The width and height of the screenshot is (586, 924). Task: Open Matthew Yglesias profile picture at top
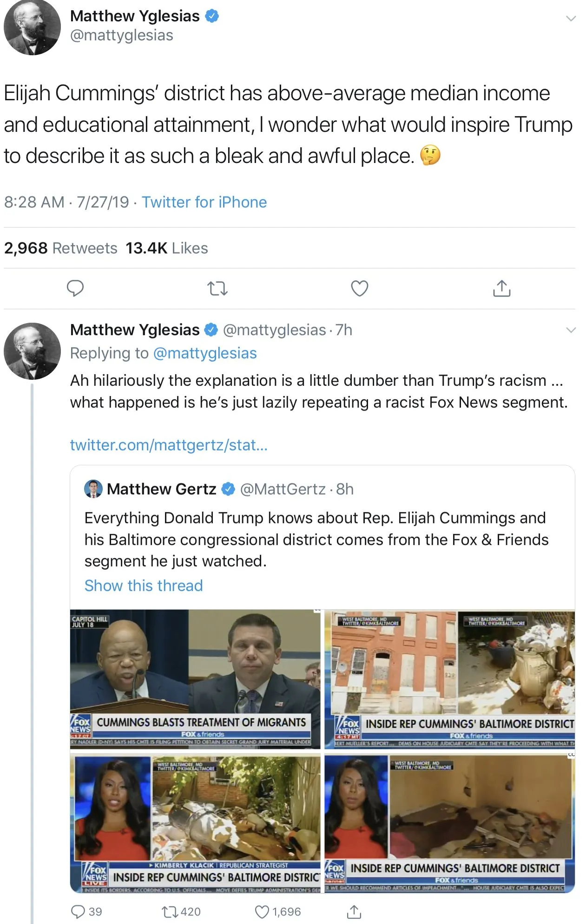pyautogui.click(x=32, y=26)
